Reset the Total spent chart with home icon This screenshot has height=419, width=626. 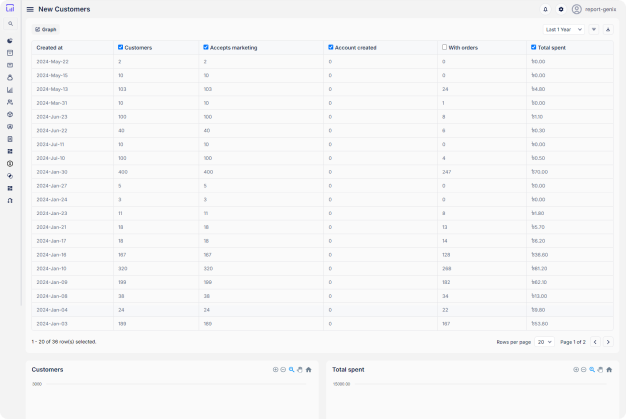coord(609,370)
